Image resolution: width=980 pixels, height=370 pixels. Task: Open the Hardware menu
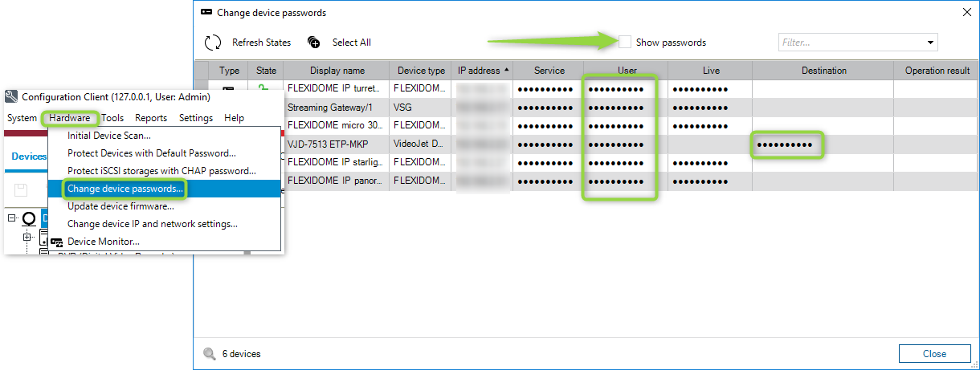[70, 118]
